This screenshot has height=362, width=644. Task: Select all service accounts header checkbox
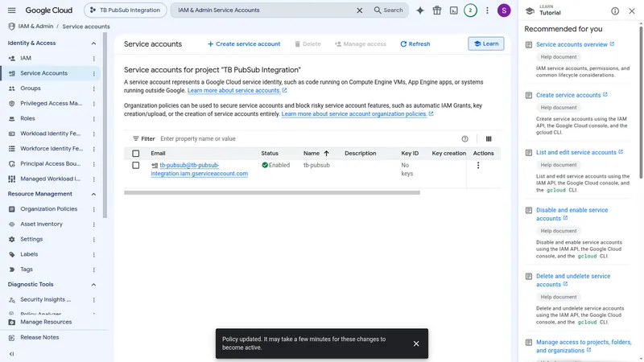pyautogui.click(x=135, y=154)
